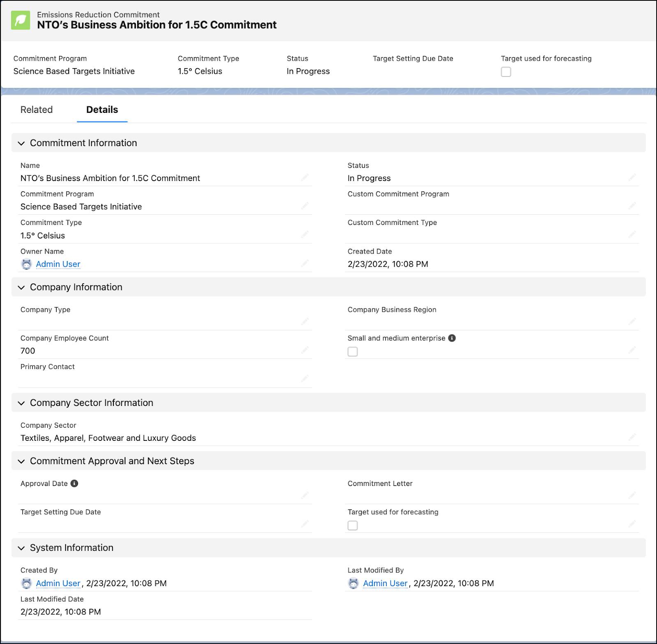657x644 pixels.
Task: Edit the Commitment Program pencil icon
Action: pyautogui.click(x=305, y=206)
